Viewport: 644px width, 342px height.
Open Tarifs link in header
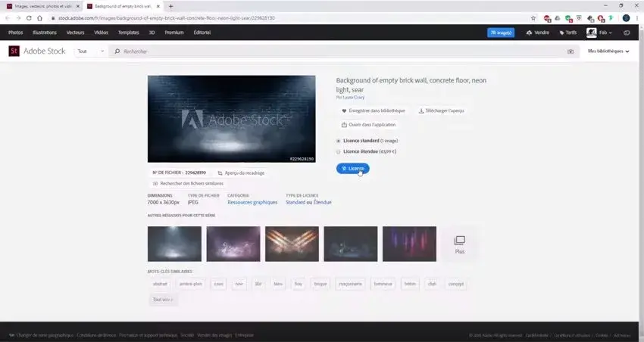tap(568, 33)
